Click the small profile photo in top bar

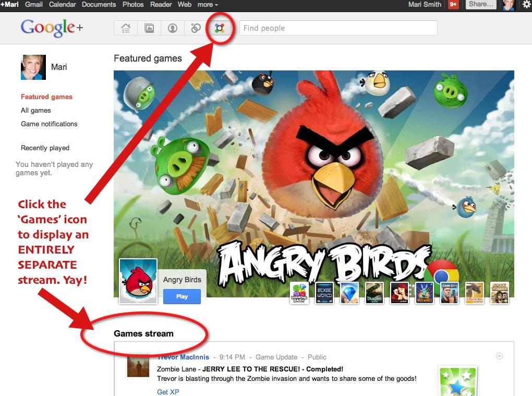point(509,5)
